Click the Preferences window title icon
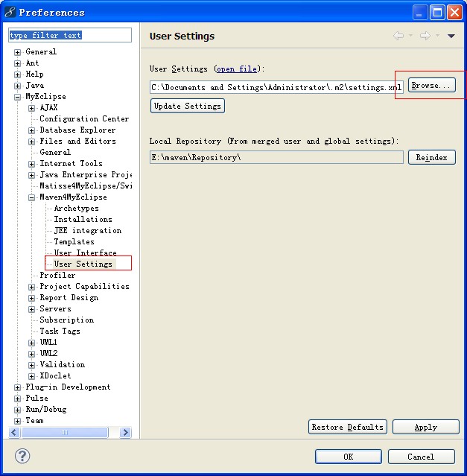Viewport: 467px width, 476px height. 10,12
